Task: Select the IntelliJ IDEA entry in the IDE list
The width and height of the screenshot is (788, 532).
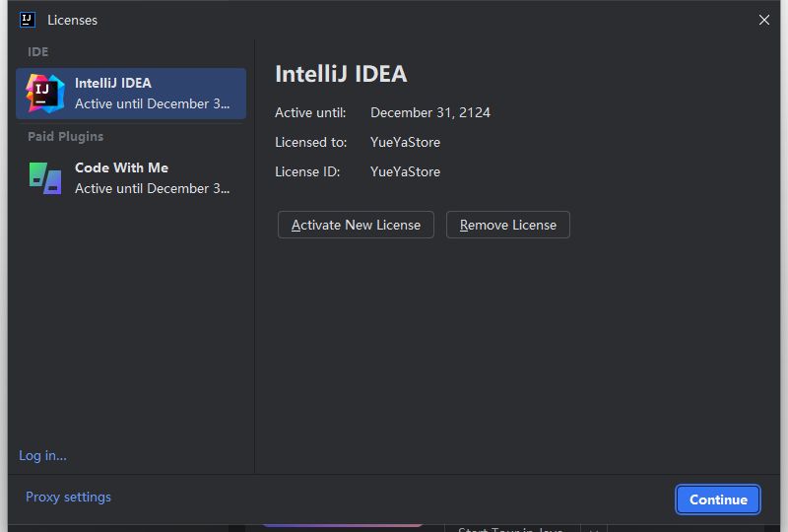Action: tap(131, 94)
